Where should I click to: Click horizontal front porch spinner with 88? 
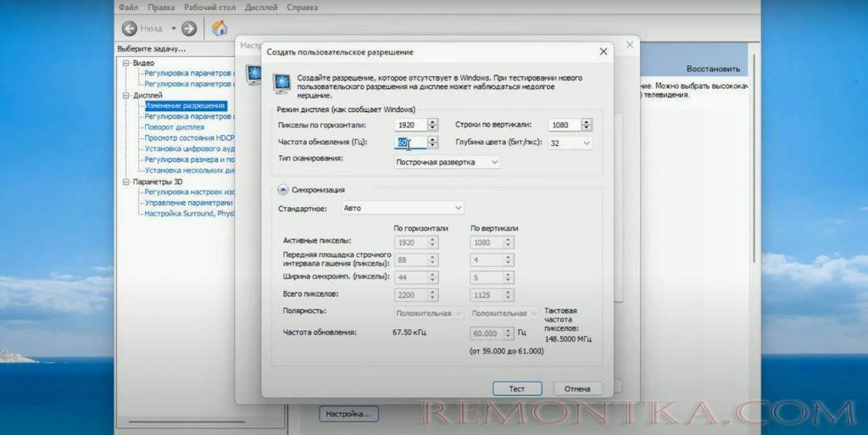pyautogui.click(x=433, y=259)
